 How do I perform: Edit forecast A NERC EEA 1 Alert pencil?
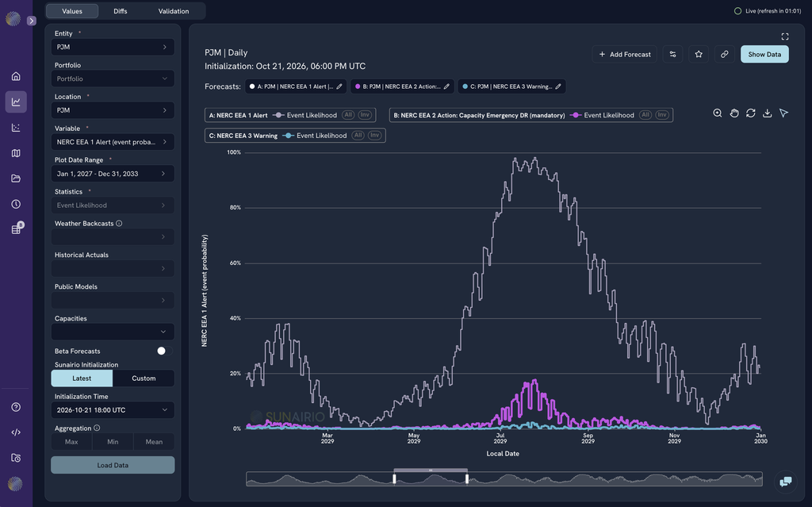click(339, 86)
